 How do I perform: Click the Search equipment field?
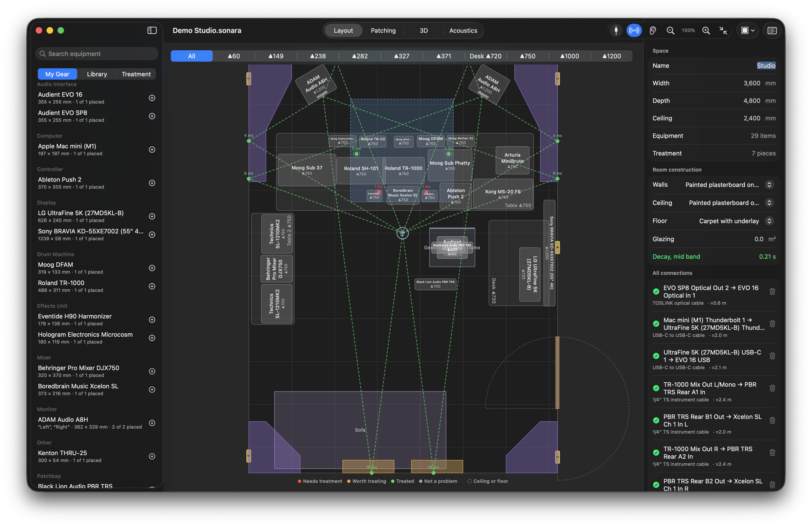point(96,53)
